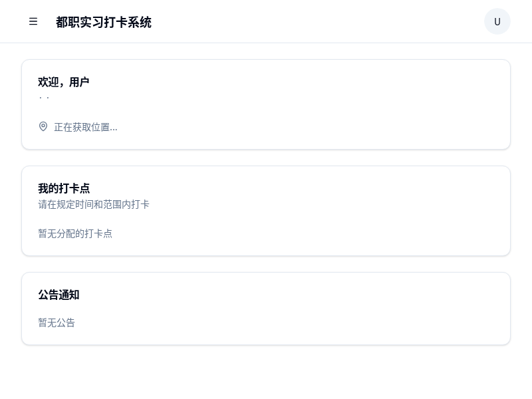Click the 暂无分配的打卡点 empty message
Viewport: 532px width, 399px height.
(75, 233)
